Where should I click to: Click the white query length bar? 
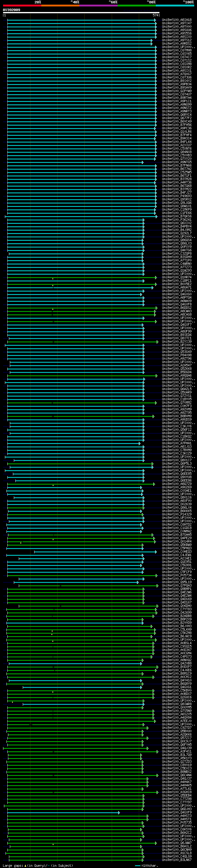click(81, 12)
